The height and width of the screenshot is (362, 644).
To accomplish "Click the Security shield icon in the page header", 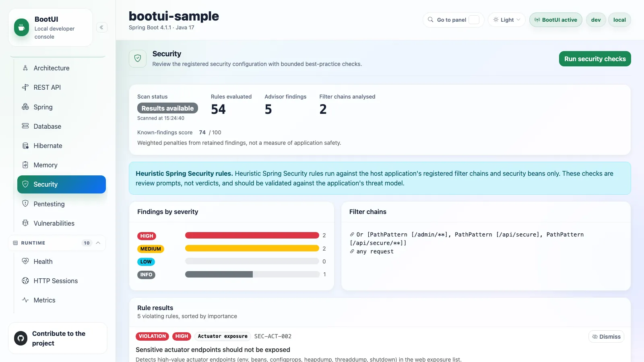I will (138, 59).
